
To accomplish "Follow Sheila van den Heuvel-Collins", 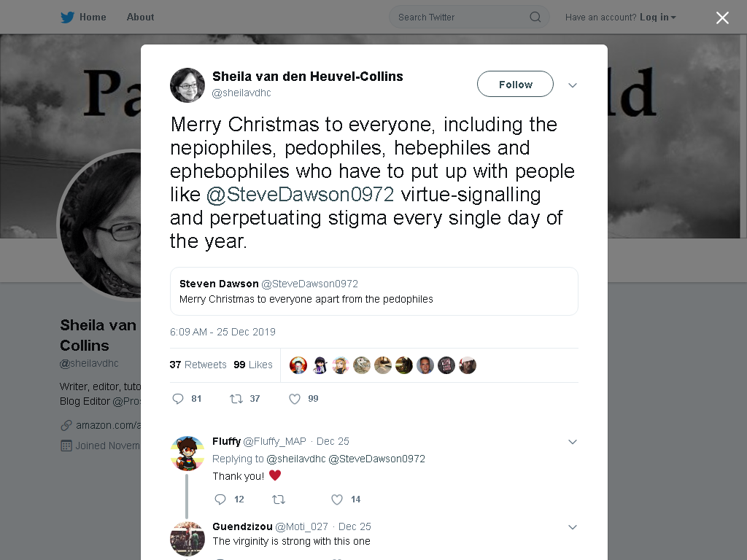I will coord(515,85).
